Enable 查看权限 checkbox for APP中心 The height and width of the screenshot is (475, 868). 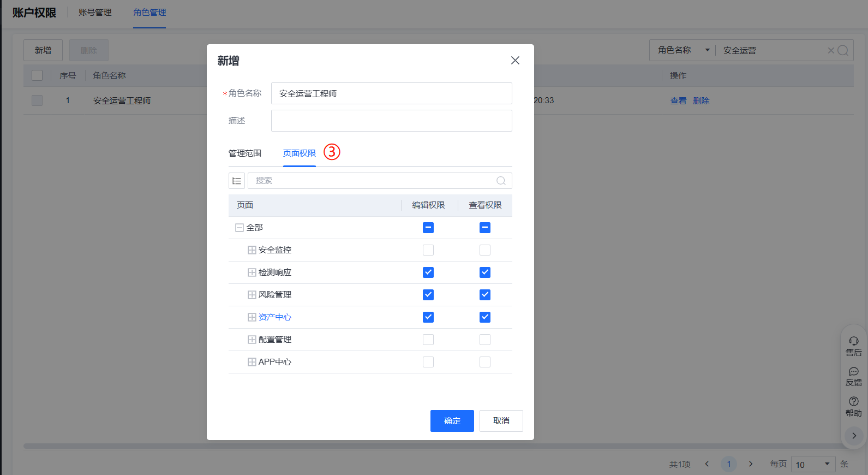485,362
